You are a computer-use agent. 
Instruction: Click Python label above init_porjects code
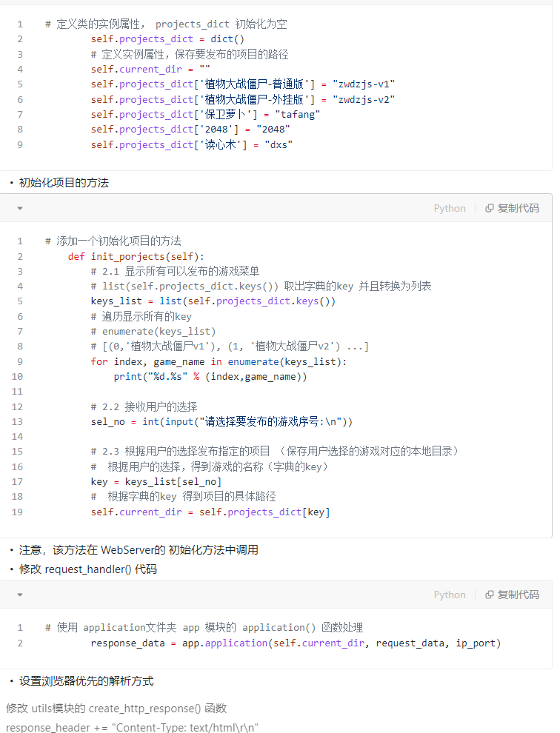click(x=450, y=209)
